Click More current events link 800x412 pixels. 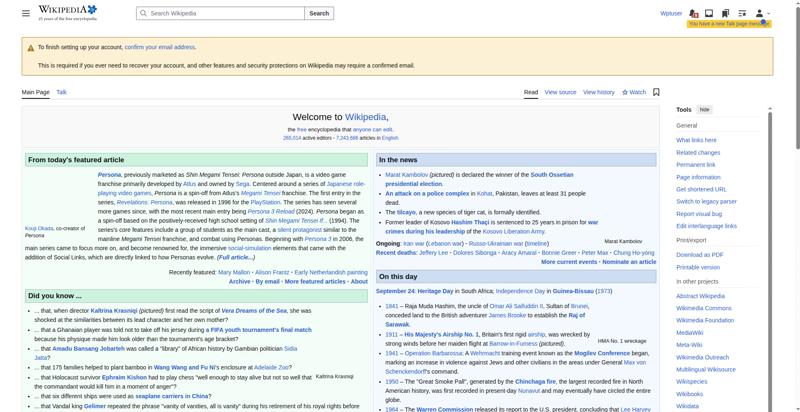click(x=569, y=262)
